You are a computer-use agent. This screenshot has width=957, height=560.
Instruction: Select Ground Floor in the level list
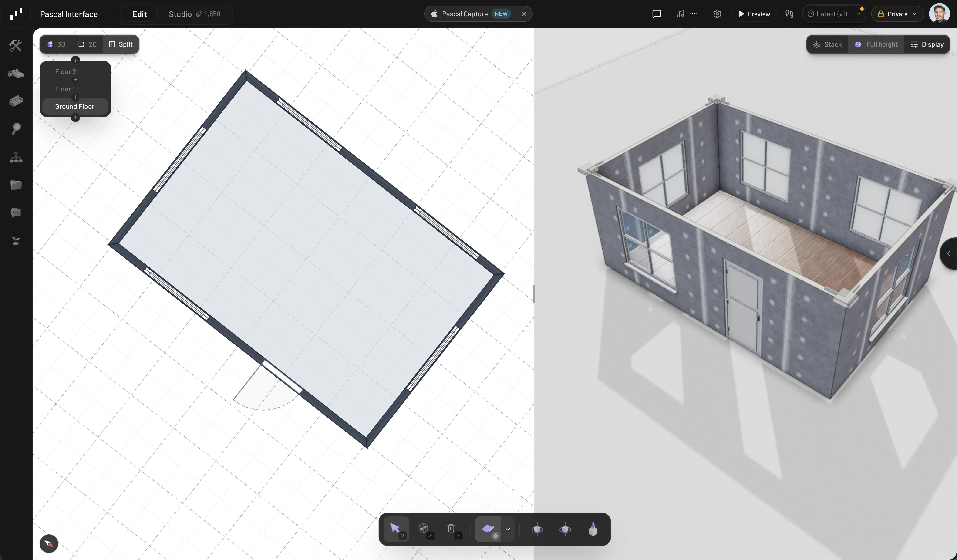click(75, 106)
